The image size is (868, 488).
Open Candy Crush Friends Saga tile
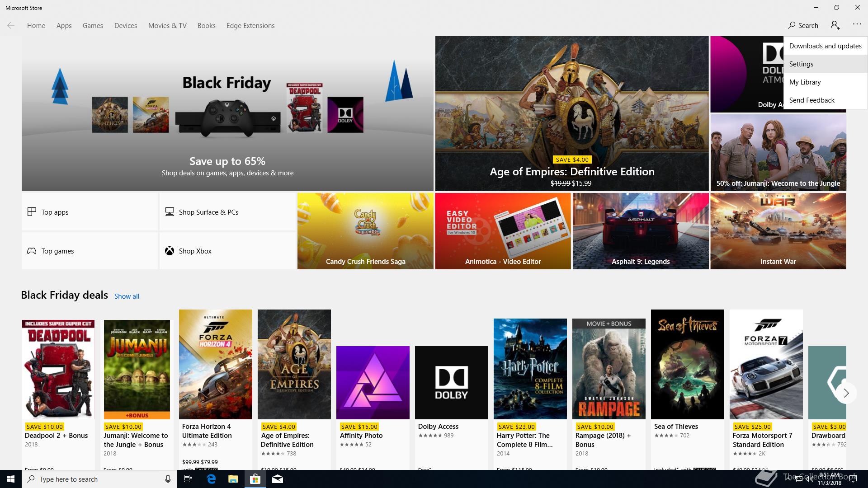click(x=365, y=231)
